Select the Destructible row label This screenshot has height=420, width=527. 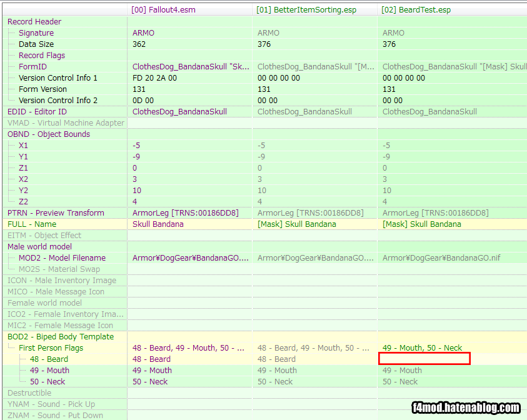pyautogui.click(x=29, y=393)
